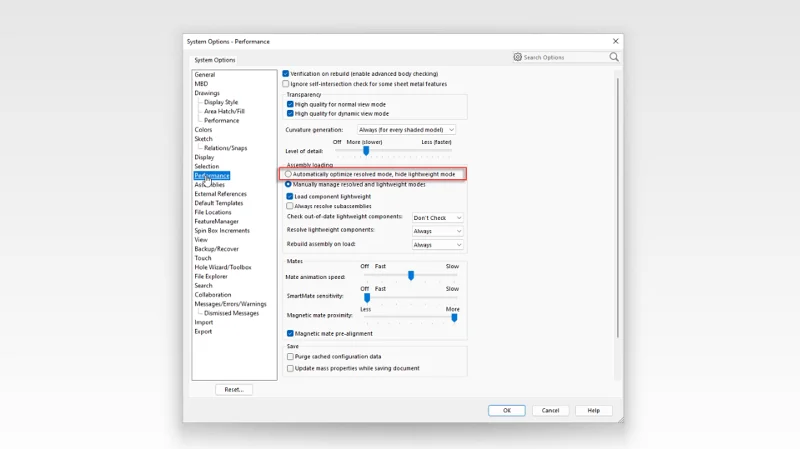The height and width of the screenshot is (449, 800).
Task: Click the options panel vertical scrollbar
Action: pyautogui.click(x=617, y=207)
